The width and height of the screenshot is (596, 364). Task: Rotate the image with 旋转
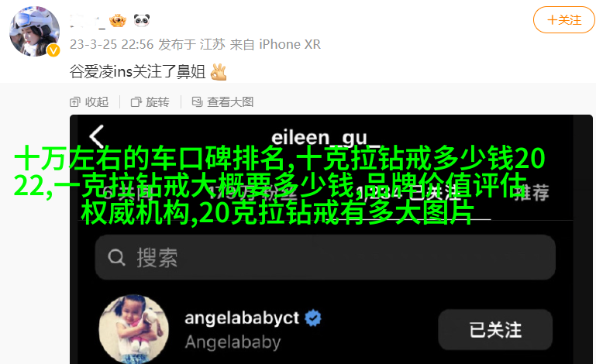click(150, 101)
